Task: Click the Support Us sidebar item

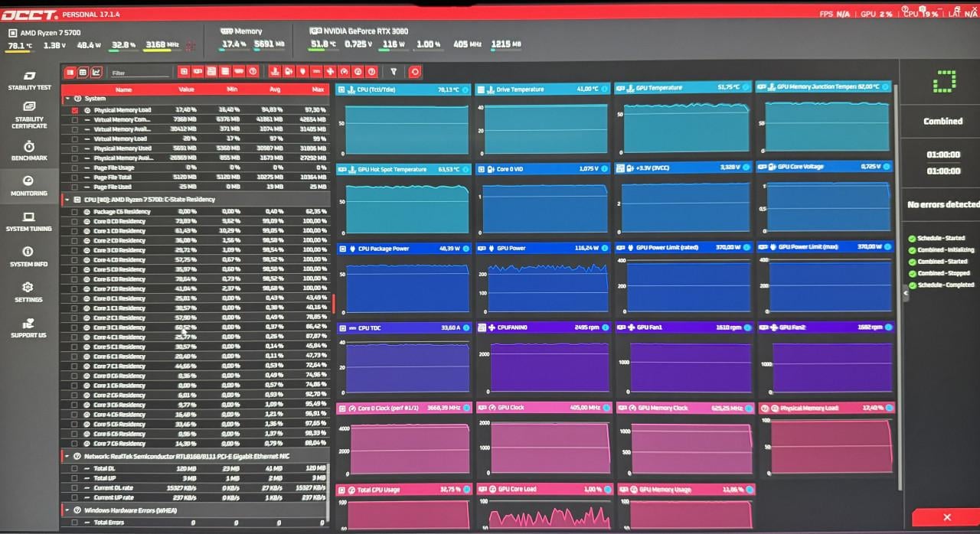Action: coord(29,327)
